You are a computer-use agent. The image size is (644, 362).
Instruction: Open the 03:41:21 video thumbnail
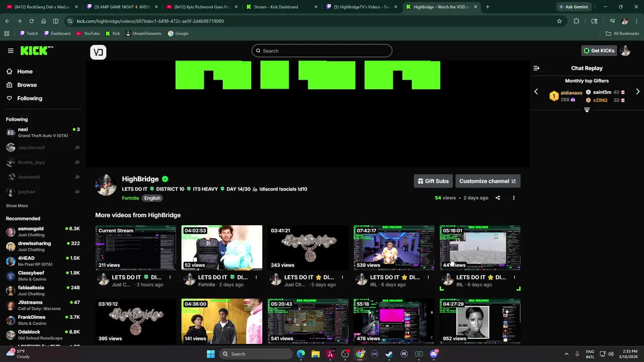click(308, 248)
